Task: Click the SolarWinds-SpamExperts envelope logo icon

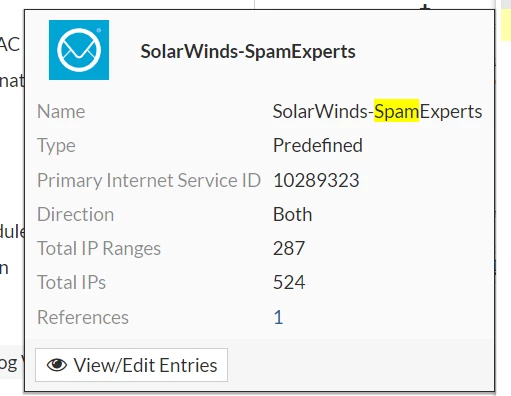Action: coord(79,50)
